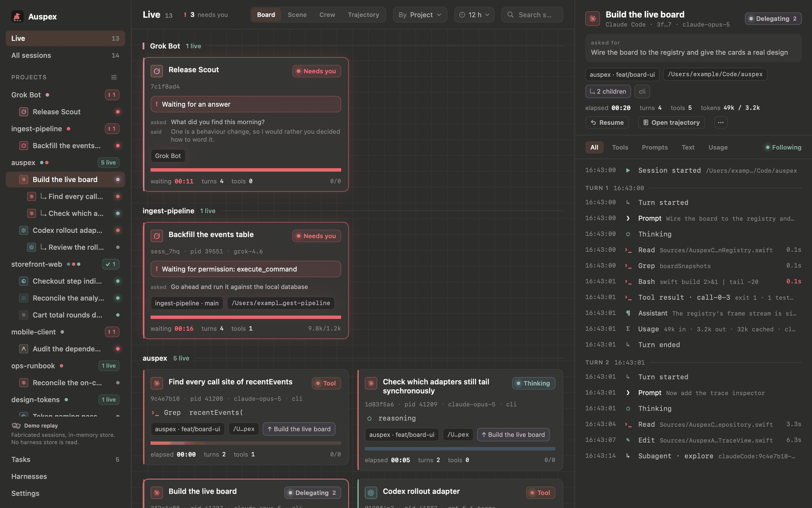Click the Find every call site card icon
This screenshot has width=812, height=508.
tap(157, 383)
